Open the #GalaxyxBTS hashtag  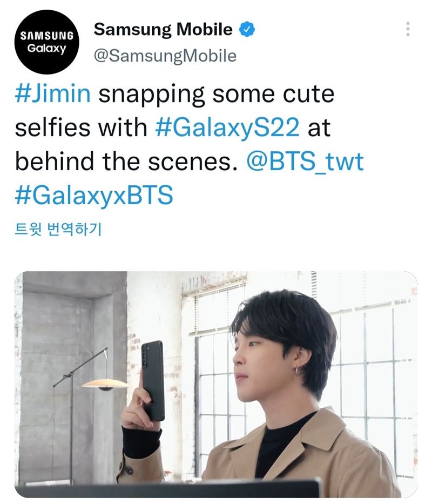94,195
